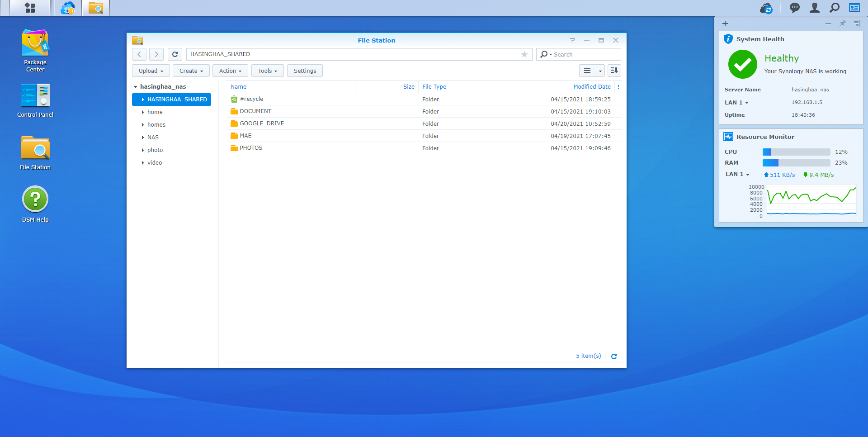This screenshot has height=437, width=868.
Task: Sort by the Name column header
Action: pyautogui.click(x=291, y=87)
